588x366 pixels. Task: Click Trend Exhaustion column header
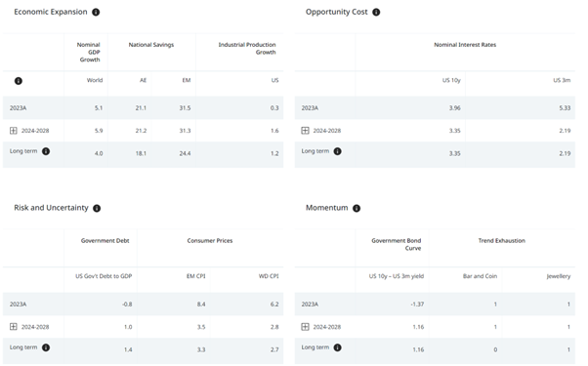click(502, 241)
